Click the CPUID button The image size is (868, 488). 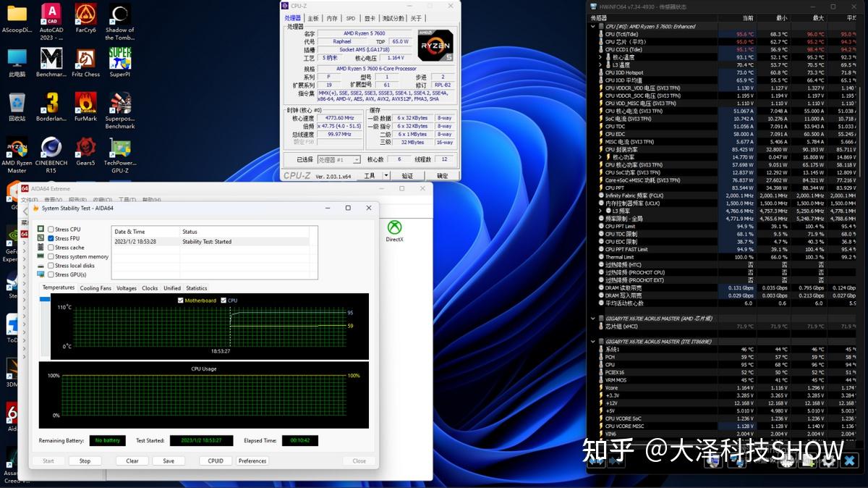pyautogui.click(x=216, y=460)
